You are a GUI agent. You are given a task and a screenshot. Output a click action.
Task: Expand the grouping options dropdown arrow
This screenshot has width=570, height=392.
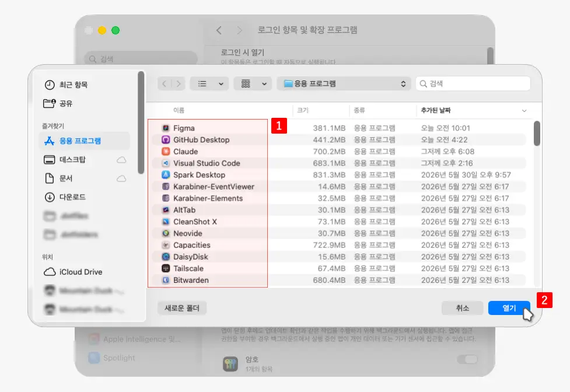coord(264,84)
